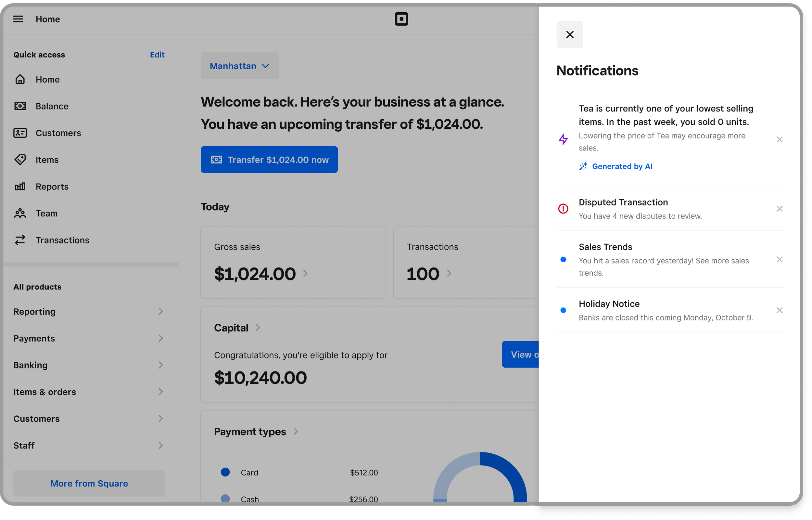
Task: Open the Manhattan location dropdown
Action: click(239, 66)
